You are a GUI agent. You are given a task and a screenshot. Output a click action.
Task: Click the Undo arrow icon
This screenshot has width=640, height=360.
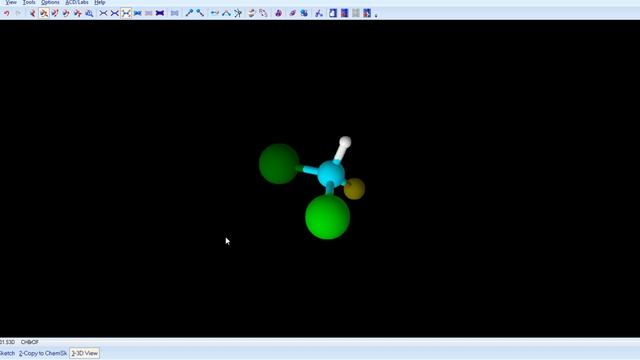pyautogui.click(x=7, y=13)
